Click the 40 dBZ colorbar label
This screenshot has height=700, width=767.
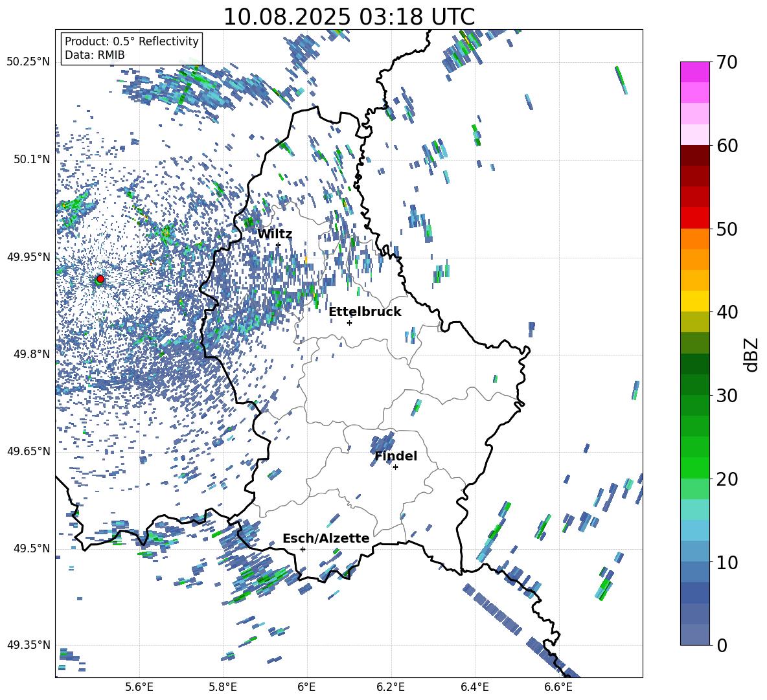click(x=727, y=312)
